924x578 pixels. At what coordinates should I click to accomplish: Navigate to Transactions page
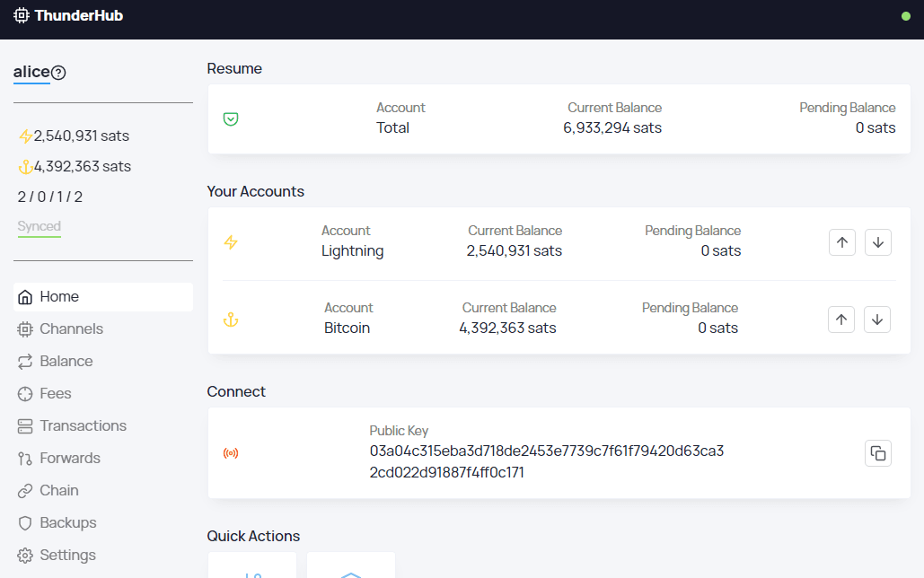[x=83, y=426]
